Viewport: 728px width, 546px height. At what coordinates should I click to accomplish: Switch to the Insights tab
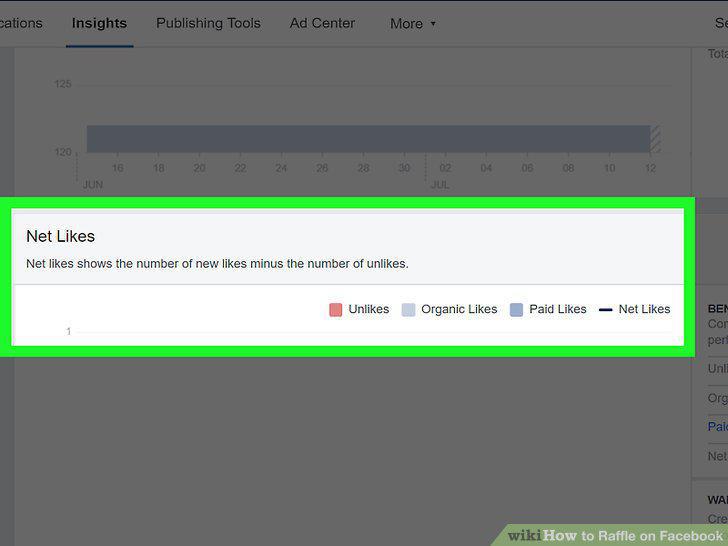pyautogui.click(x=99, y=23)
